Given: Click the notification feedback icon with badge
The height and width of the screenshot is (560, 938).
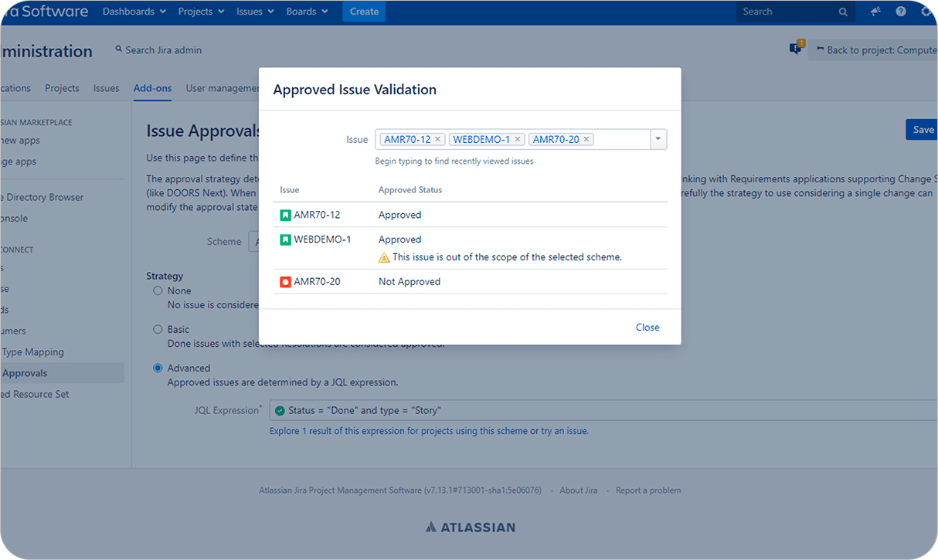Looking at the screenshot, I should [797, 48].
